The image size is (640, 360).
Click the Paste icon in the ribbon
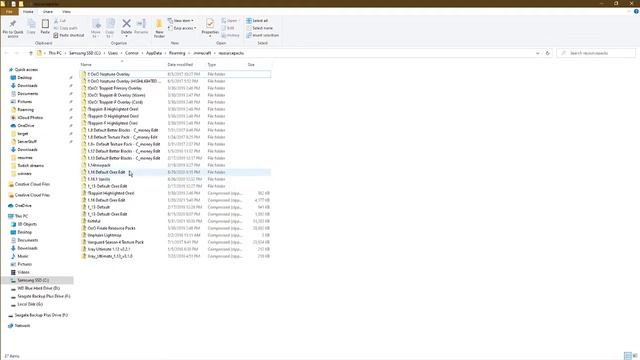coord(45,24)
